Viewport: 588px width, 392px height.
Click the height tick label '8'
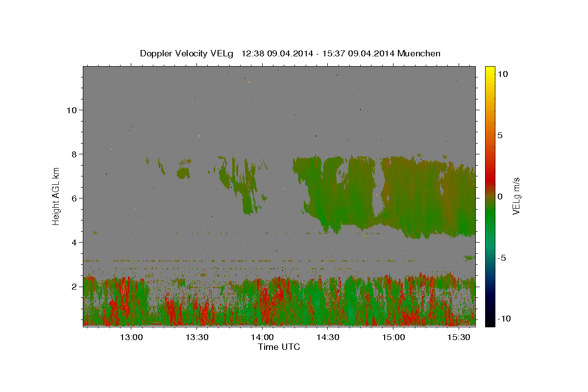click(74, 154)
